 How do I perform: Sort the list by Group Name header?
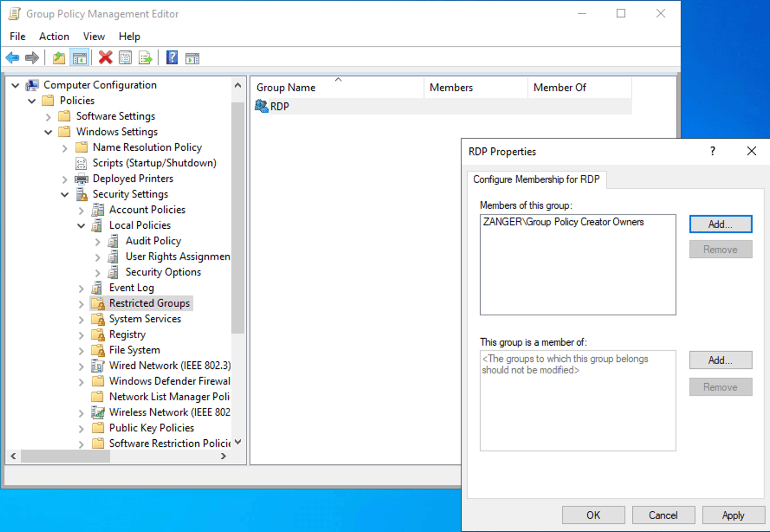tap(286, 87)
